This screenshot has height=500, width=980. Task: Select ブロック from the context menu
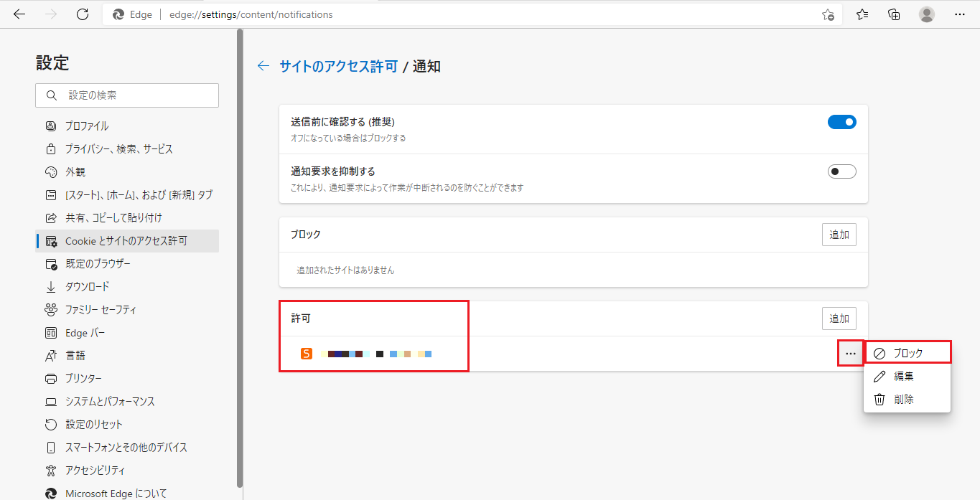coord(907,353)
